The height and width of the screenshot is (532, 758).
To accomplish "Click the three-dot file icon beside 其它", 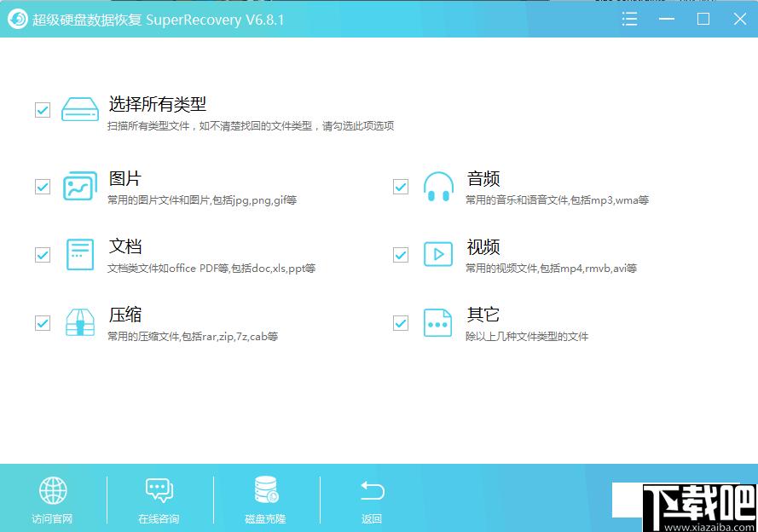I will click(437, 322).
